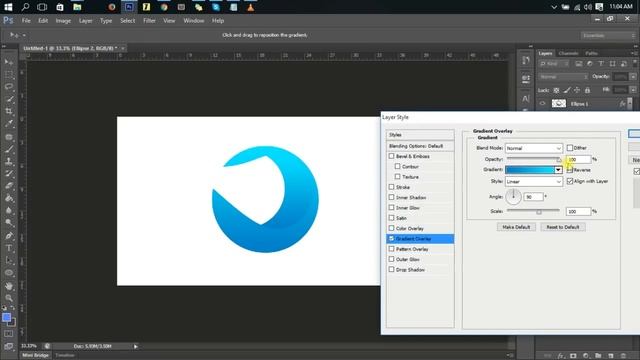Image resolution: width=640 pixels, height=360 pixels.
Task: Open the Essentials workspace dropdown
Action: click(608, 36)
